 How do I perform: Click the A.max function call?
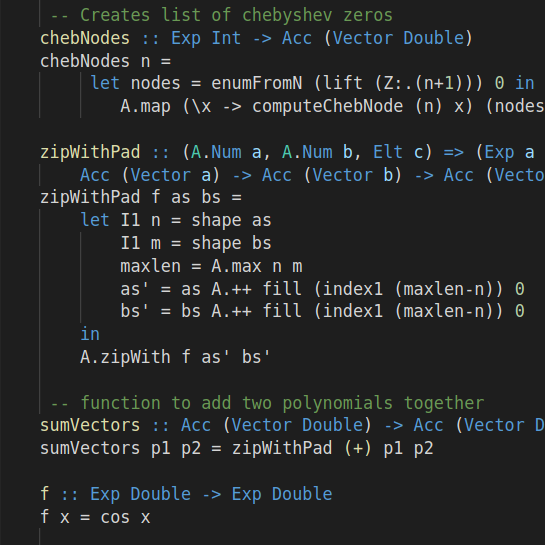(x=236, y=267)
